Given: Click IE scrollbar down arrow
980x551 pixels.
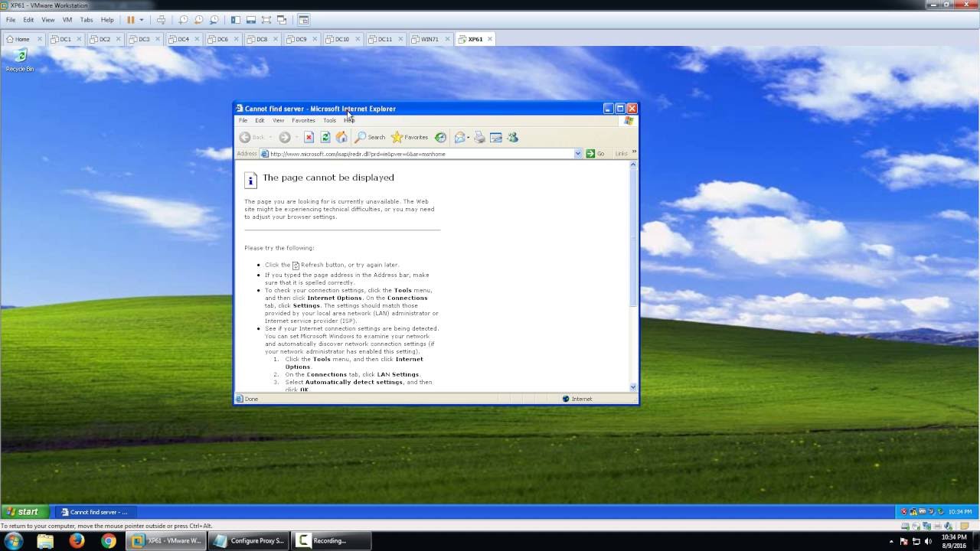Looking at the screenshot, I should 633,387.
